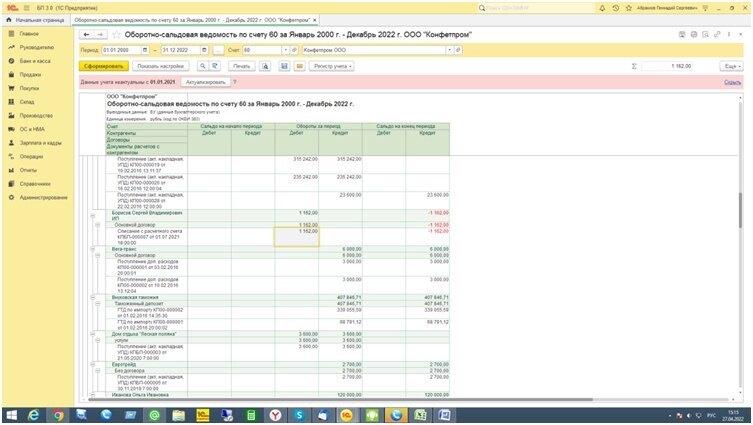Image resolution: width=753 pixels, height=425 pixels.
Task: Open calendar for period start date 01.01.2000
Action: [x=145, y=50]
